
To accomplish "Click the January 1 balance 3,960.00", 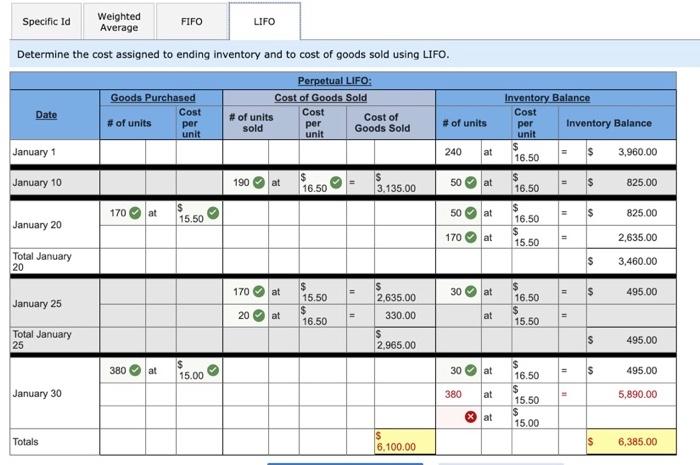I will point(638,152).
